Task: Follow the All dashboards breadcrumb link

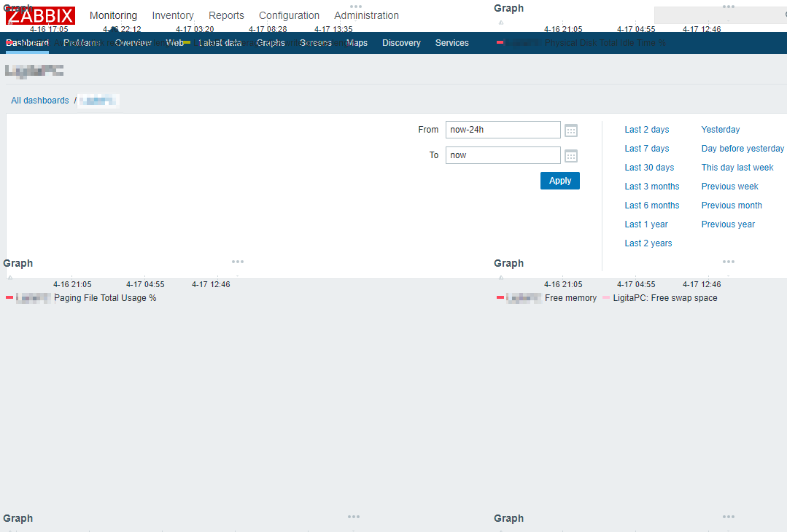Action: click(x=40, y=101)
